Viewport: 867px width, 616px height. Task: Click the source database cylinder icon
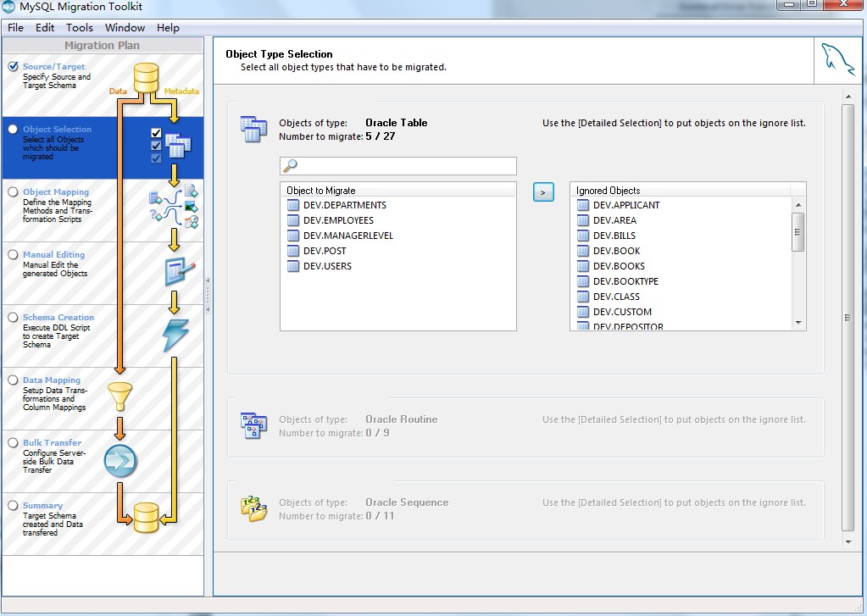coord(146,78)
